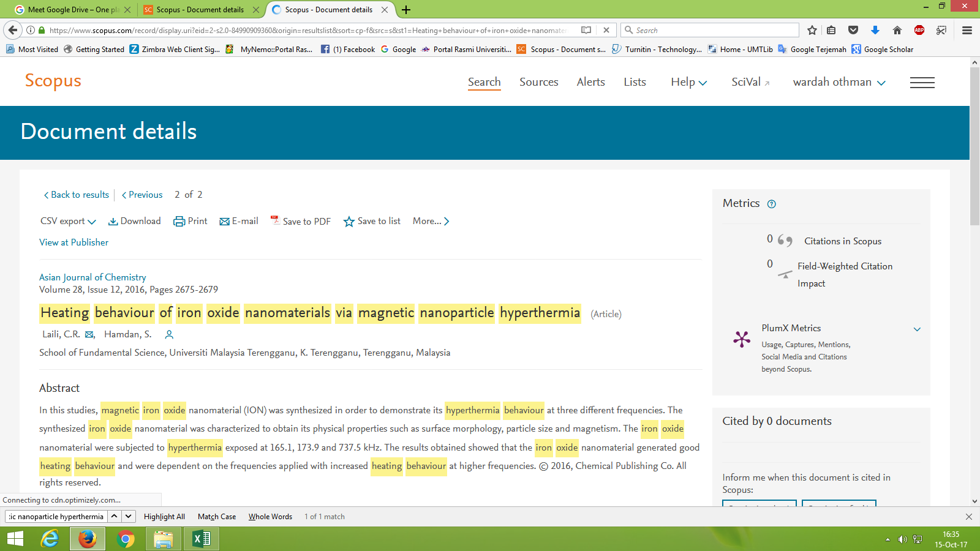
Task: Click the Print icon
Action: point(179,222)
